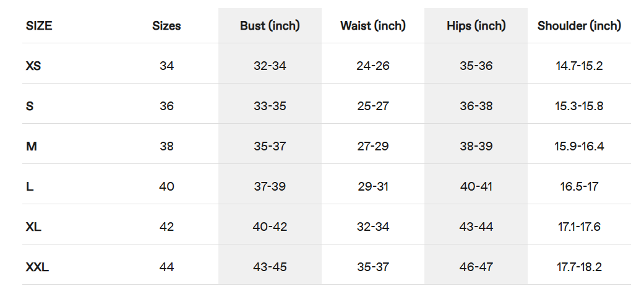Select the XS size row label
The width and height of the screenshot is (644, 294).
(33, 66)
